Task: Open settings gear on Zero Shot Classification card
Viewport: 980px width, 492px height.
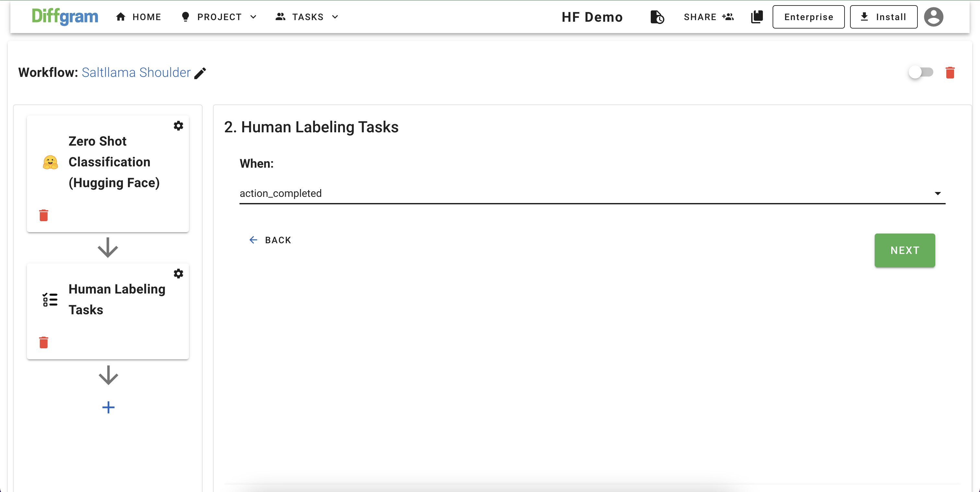Action: (x=179, y=126)
